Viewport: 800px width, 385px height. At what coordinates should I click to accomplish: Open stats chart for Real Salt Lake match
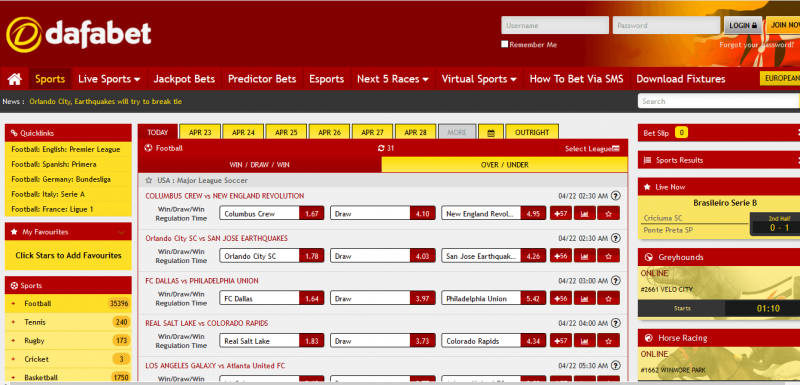point(585,341)
